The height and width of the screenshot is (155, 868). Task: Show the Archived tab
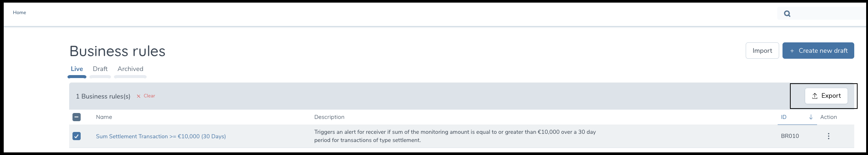[130, 69]
